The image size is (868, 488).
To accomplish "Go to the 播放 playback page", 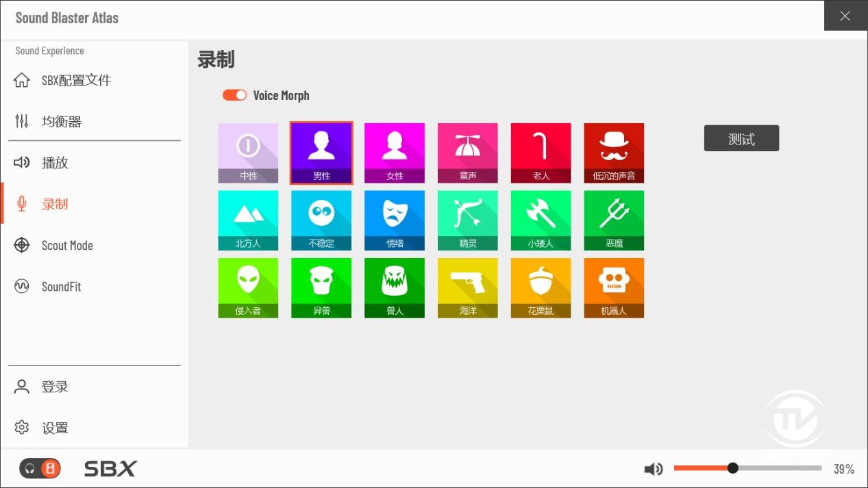I will click(x=95, y=162).
